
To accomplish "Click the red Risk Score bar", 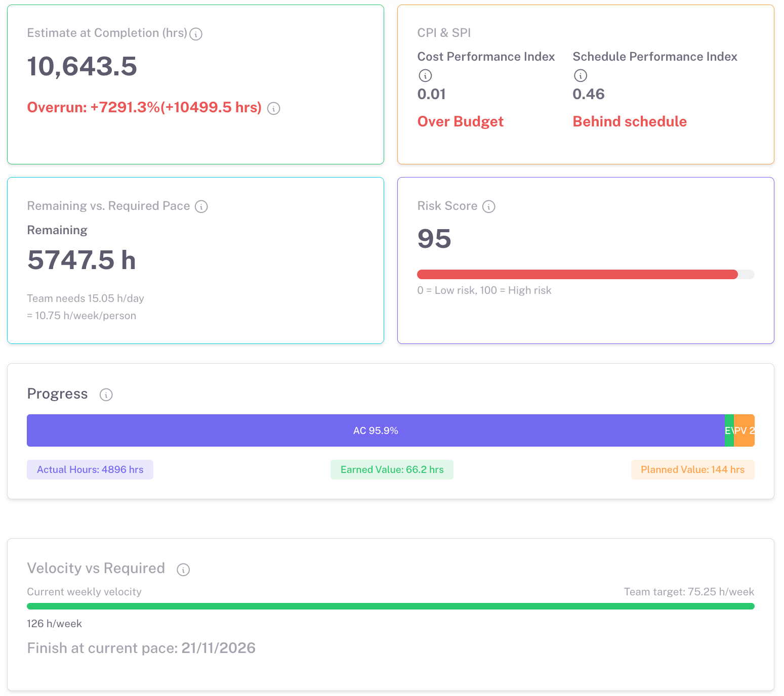I will [x=577, y=275].
